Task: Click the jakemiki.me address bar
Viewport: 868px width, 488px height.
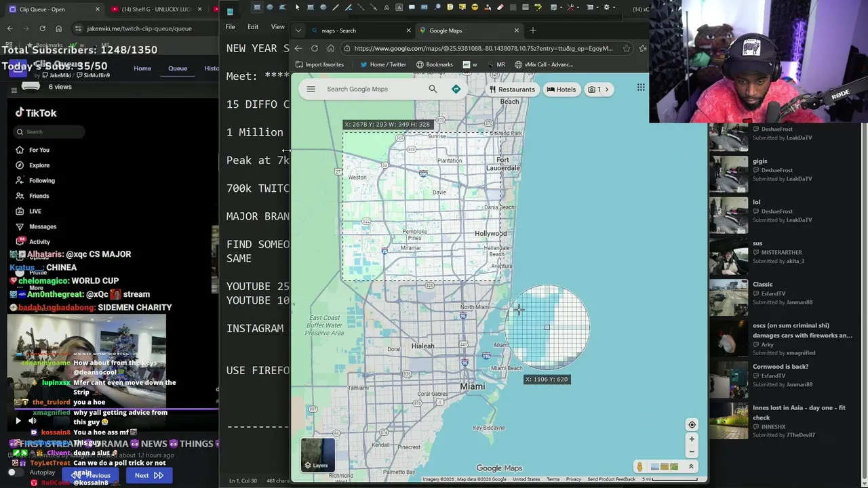Action: pos(145,28)
